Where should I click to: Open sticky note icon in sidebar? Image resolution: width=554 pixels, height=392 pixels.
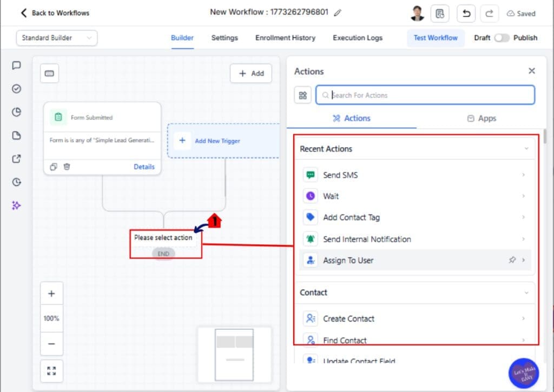point(16,135)
